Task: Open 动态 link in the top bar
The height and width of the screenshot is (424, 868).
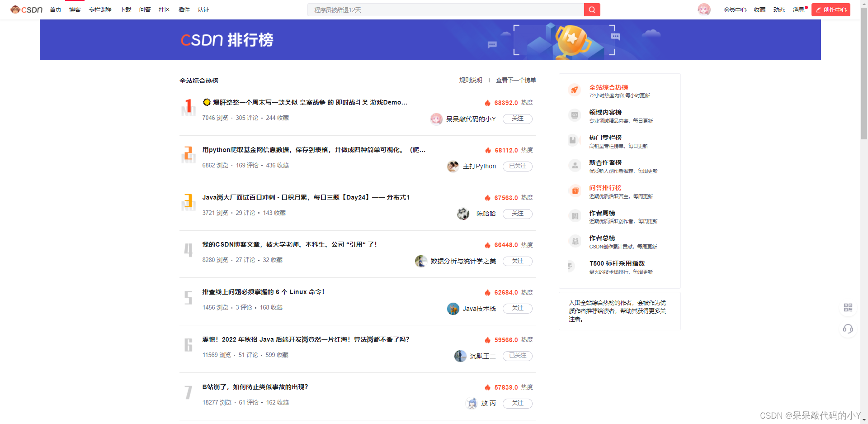Action: tap(779, 10)
